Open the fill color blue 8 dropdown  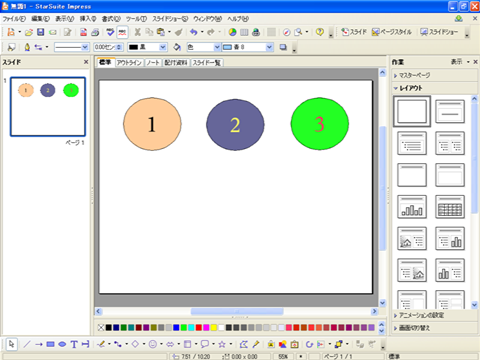click(269, 47)
